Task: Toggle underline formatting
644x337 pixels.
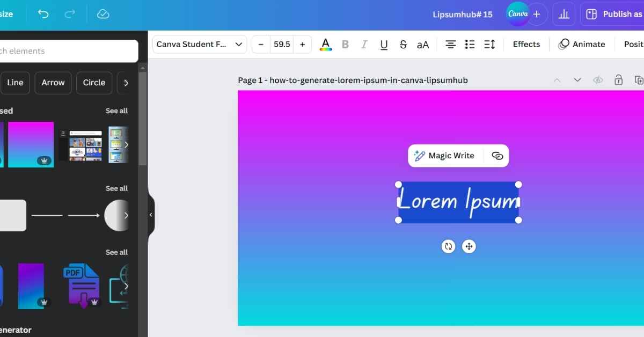Action: point(384,45)
